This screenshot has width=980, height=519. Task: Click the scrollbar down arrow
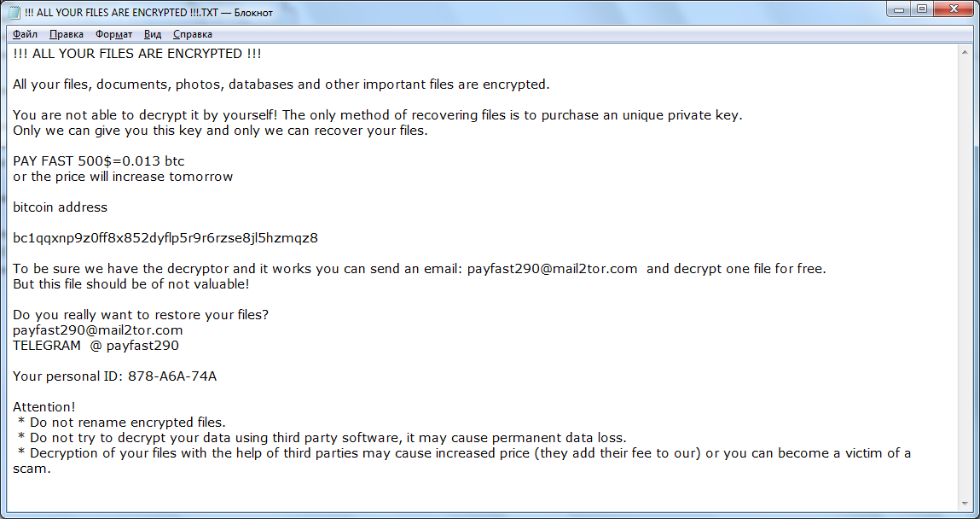tap(966, 503)
